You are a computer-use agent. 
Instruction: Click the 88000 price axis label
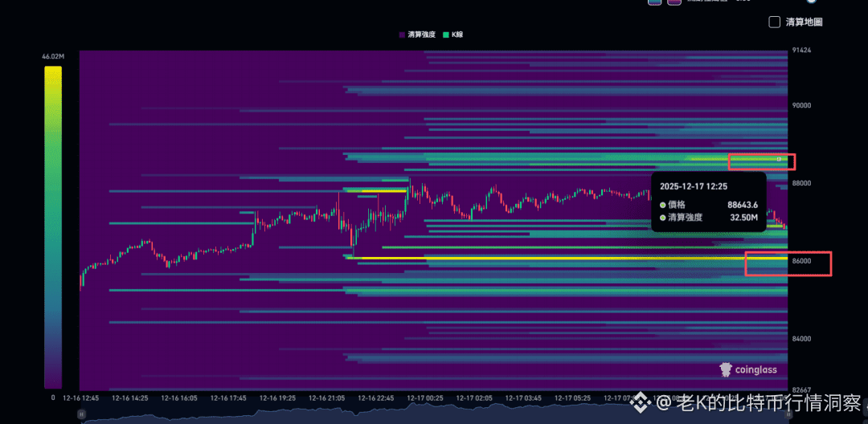[x=802, y=183]
